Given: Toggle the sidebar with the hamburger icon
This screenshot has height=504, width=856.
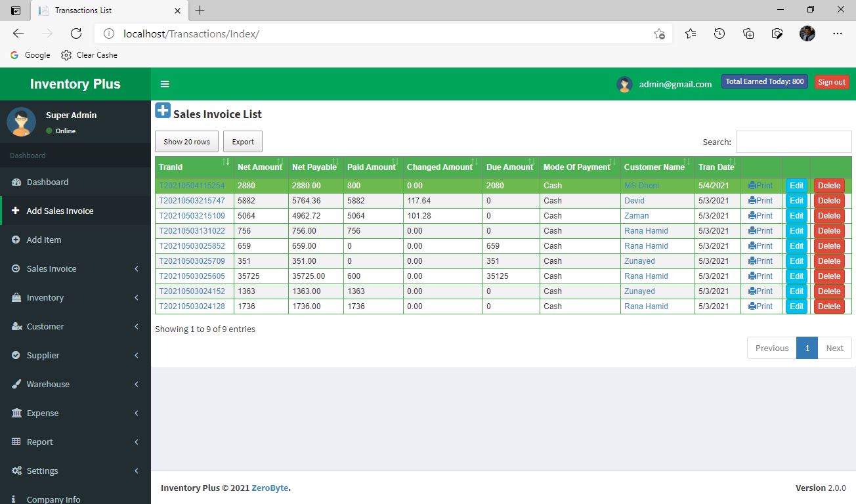Looking at the screenshot, I should pyautogui.click(x=165, y=83).
